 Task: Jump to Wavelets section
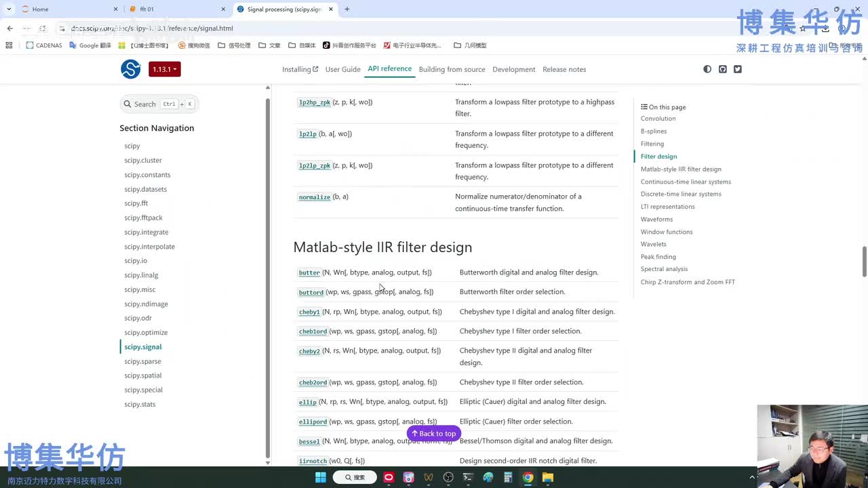click(x=654, y=244)
